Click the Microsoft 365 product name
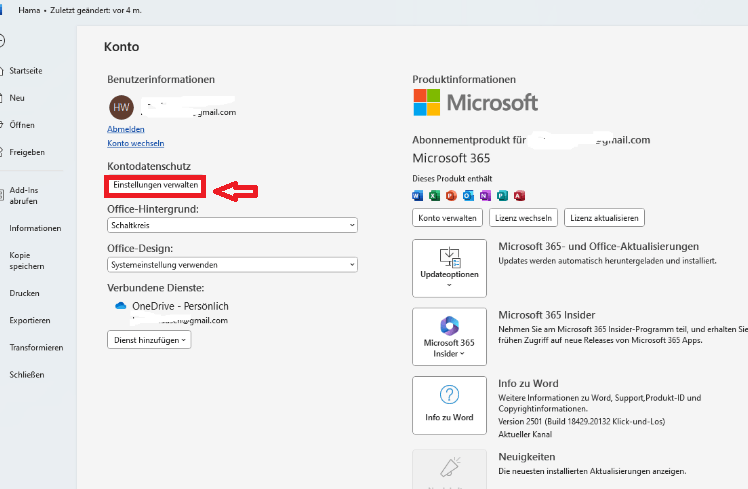Image resolution: width=748 pixels, height=489 pixels. [451, 158]
